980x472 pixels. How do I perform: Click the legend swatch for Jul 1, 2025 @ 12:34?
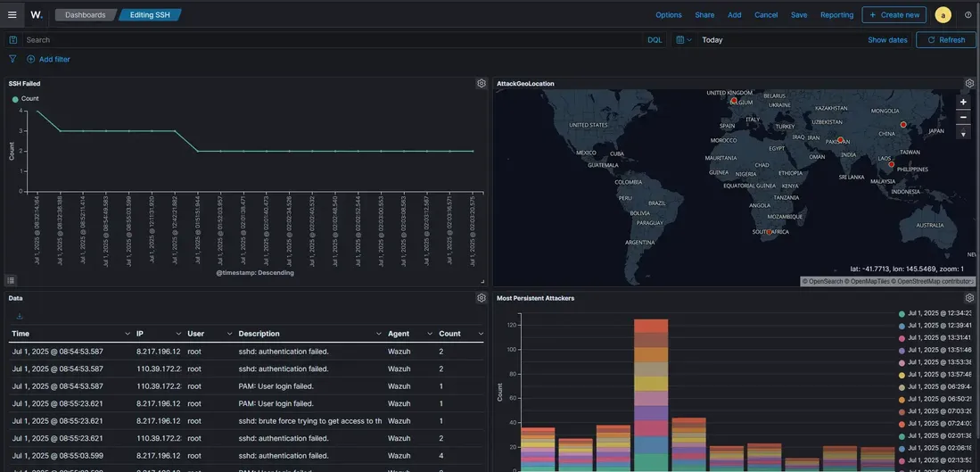902,314
